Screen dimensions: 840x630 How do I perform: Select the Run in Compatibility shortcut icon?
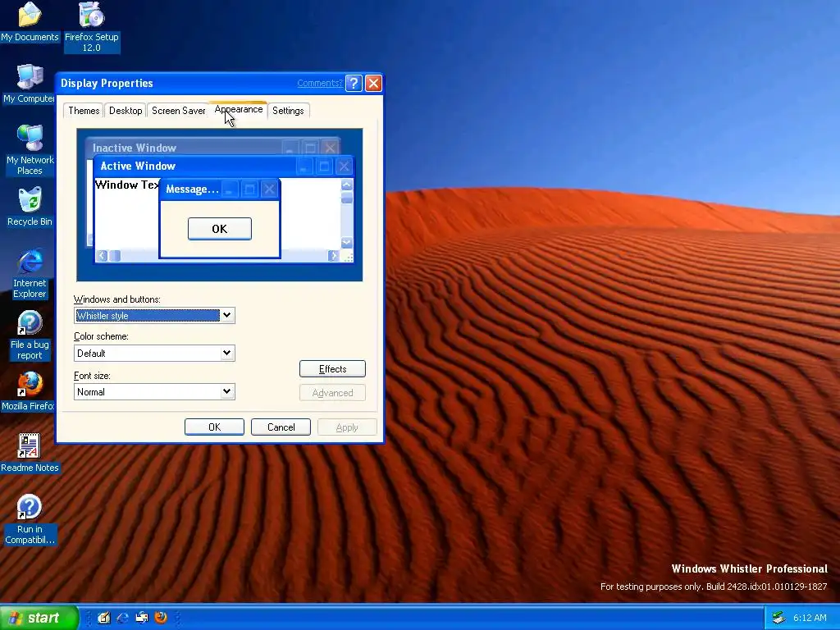(x=30, y=519)
